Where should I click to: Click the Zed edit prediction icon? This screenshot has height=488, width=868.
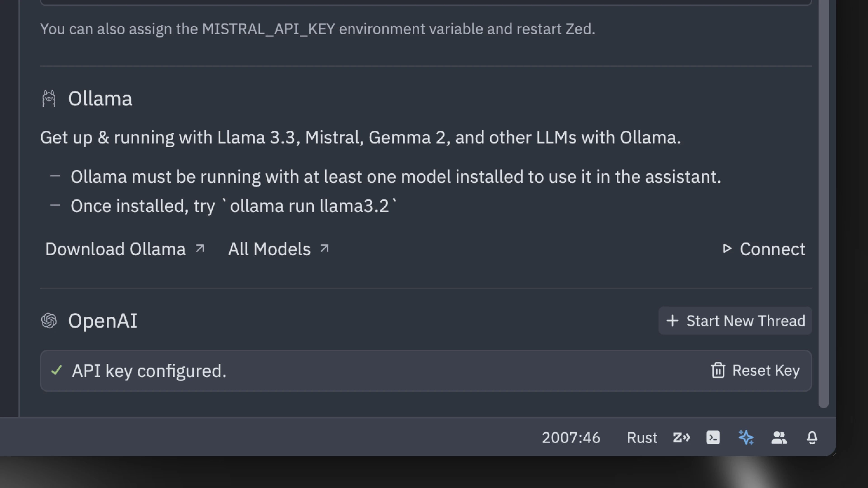681,437
